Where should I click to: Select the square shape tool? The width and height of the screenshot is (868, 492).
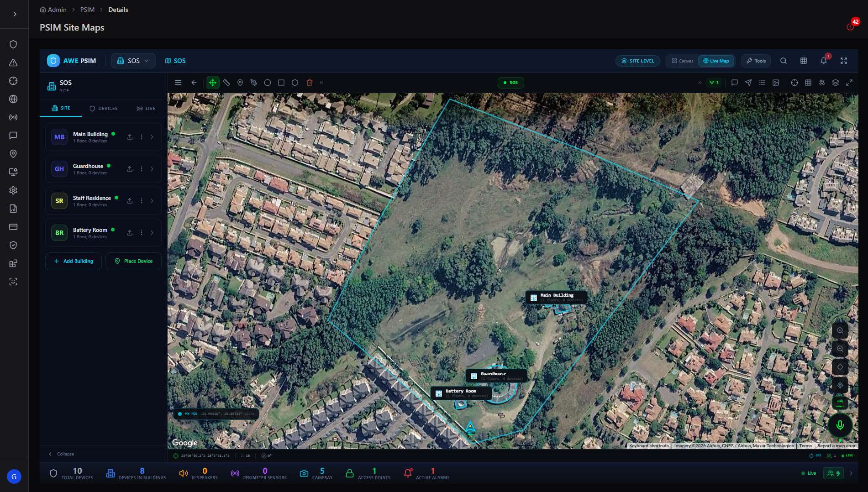tap(281, 83)
